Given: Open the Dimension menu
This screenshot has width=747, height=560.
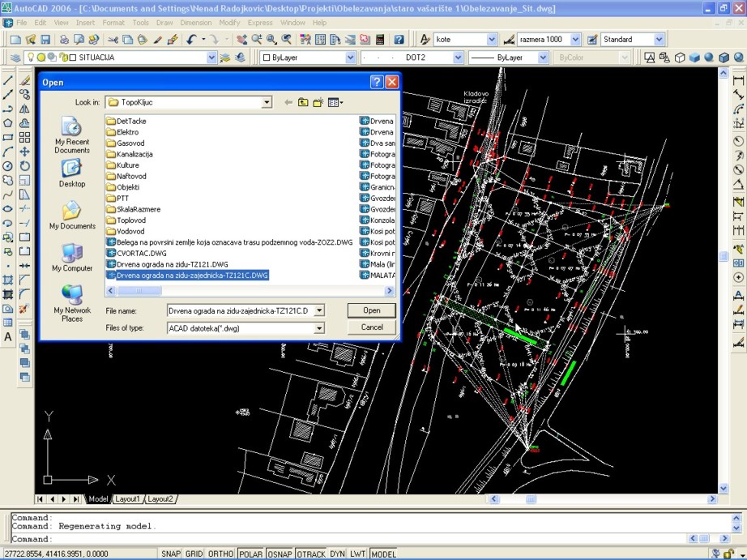Looking at the screenshot, I should [195, 23].
